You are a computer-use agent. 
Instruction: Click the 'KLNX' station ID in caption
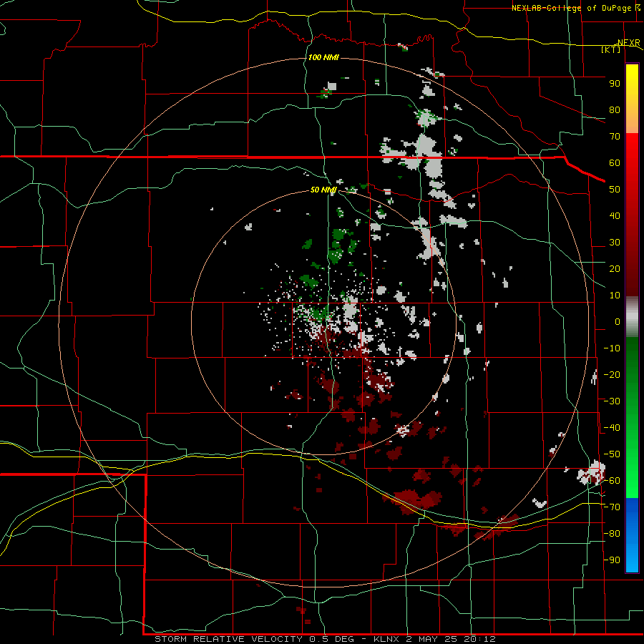coord(386,639)
